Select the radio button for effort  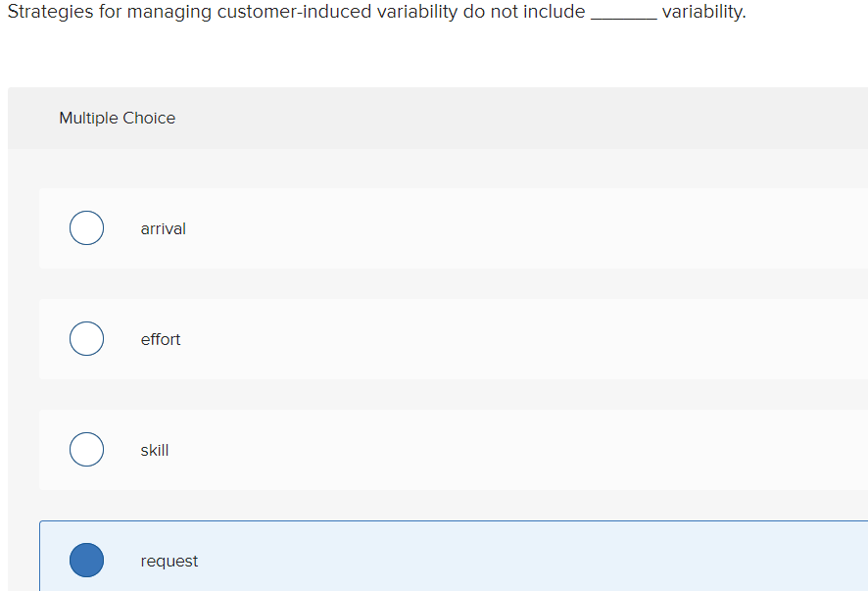click(x=86, y=338)
